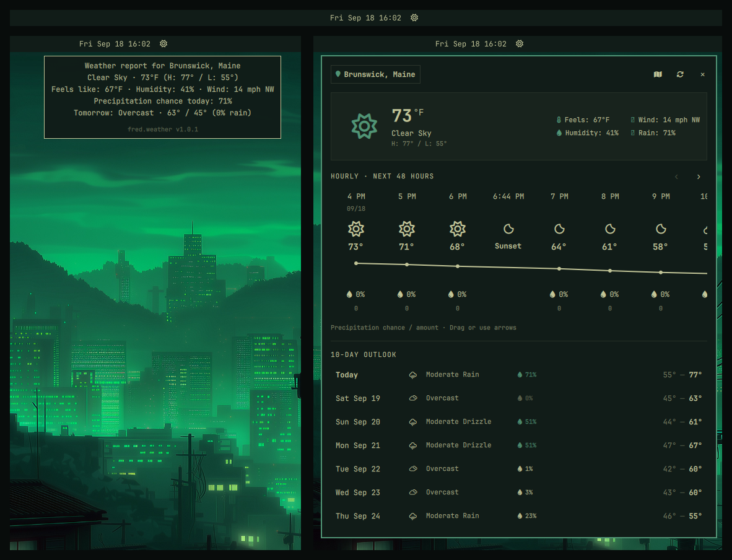Image resolution: width=732 pixels, height=560 pixels.
Task: Click the humidity droplet icon
Action: tap(559, 133)
